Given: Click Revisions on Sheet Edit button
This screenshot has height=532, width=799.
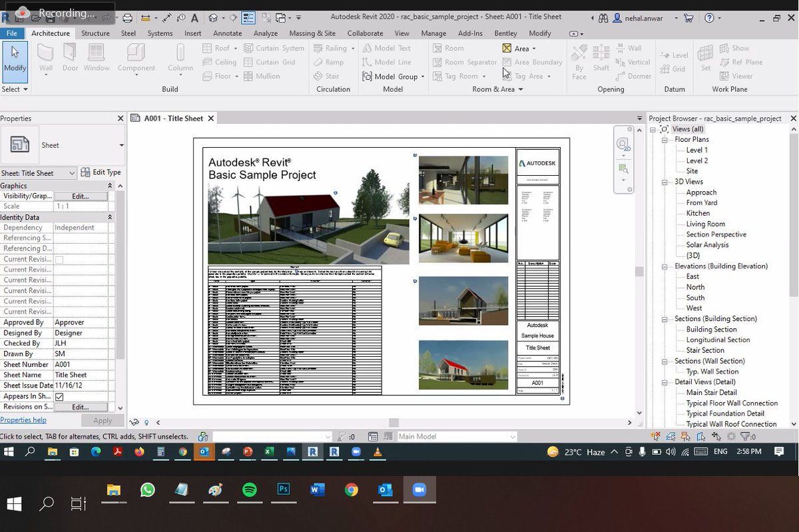Looking at the screenshot, I should pyautogui.click(x=81, y=407).
